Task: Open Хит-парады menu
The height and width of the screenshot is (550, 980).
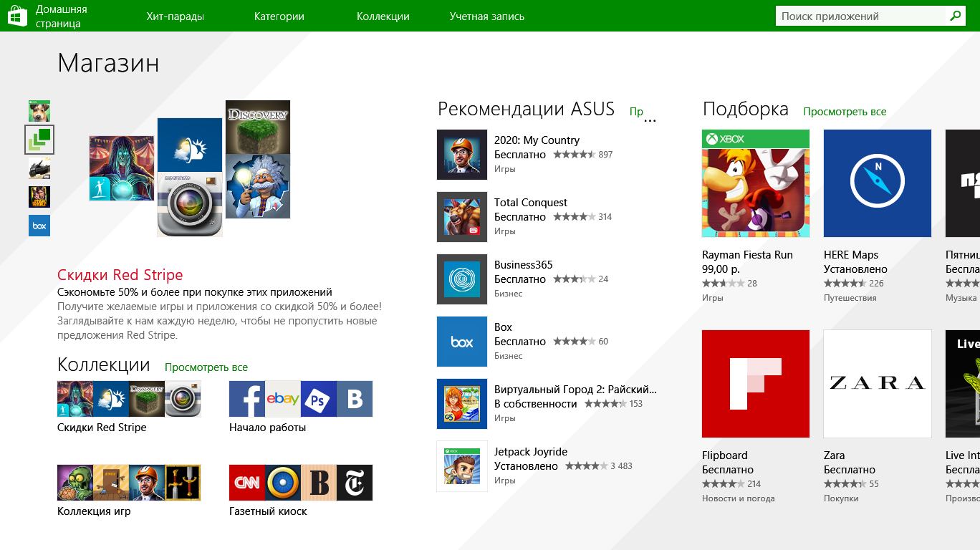Action: pyautogui.click(x=176, y=16)
